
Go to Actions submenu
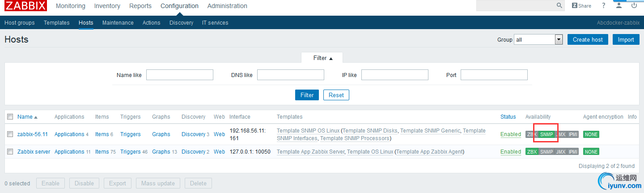[x=152, y=23]
